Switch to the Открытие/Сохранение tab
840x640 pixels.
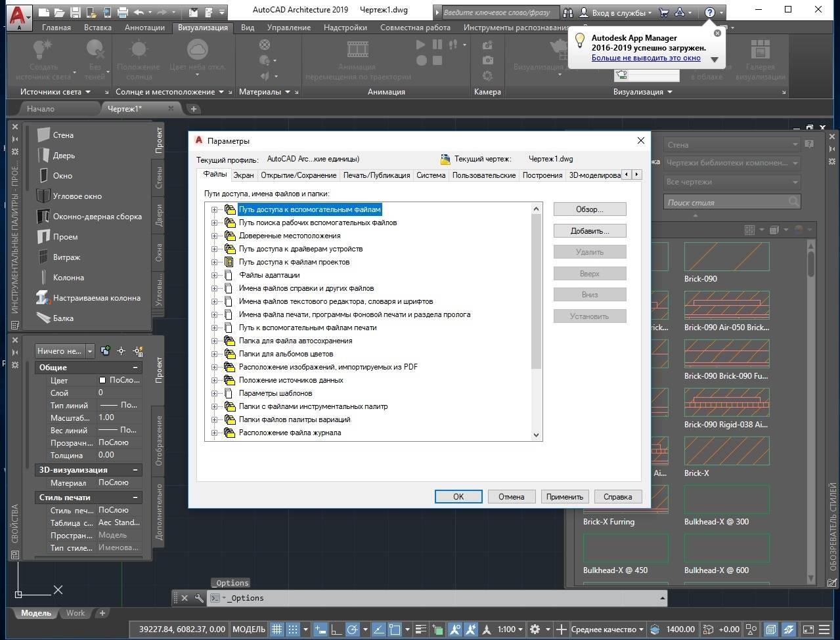tap(299, 175)
